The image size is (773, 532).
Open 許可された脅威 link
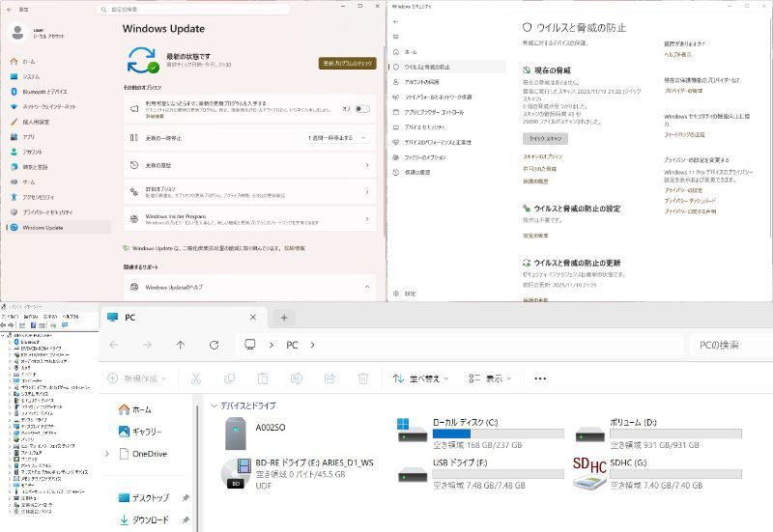coord(539,168)
